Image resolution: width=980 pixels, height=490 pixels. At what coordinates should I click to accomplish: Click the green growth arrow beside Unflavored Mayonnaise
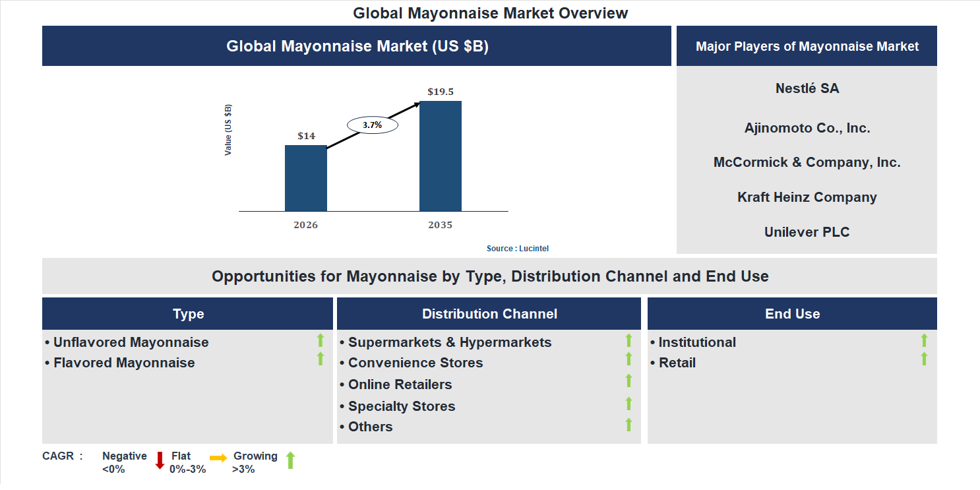tap(320, 341)
